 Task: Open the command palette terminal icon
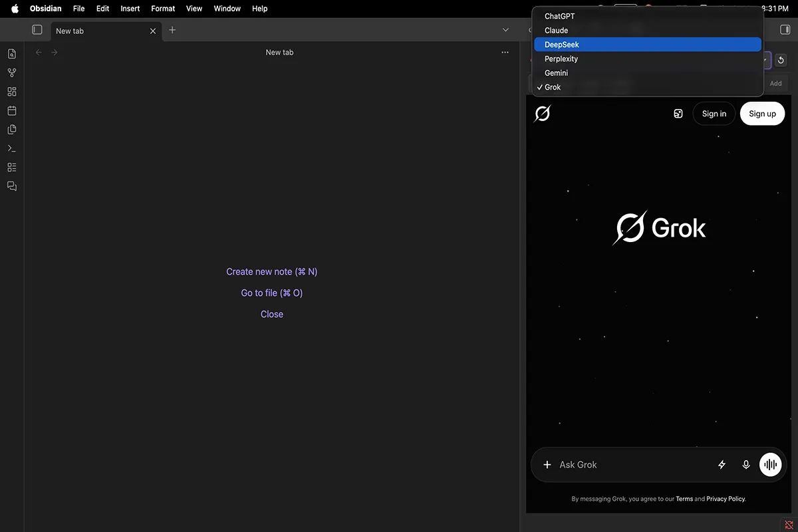[12, 148]
